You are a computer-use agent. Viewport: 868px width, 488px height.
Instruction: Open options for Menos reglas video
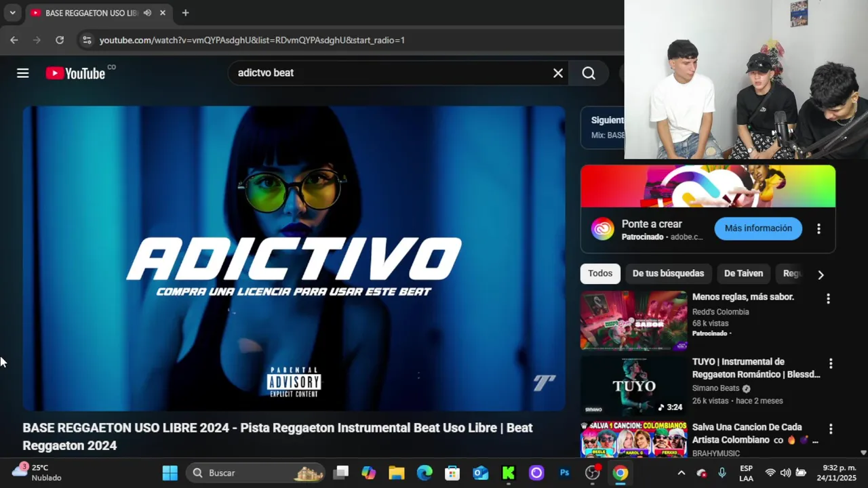tap(828, 298)
